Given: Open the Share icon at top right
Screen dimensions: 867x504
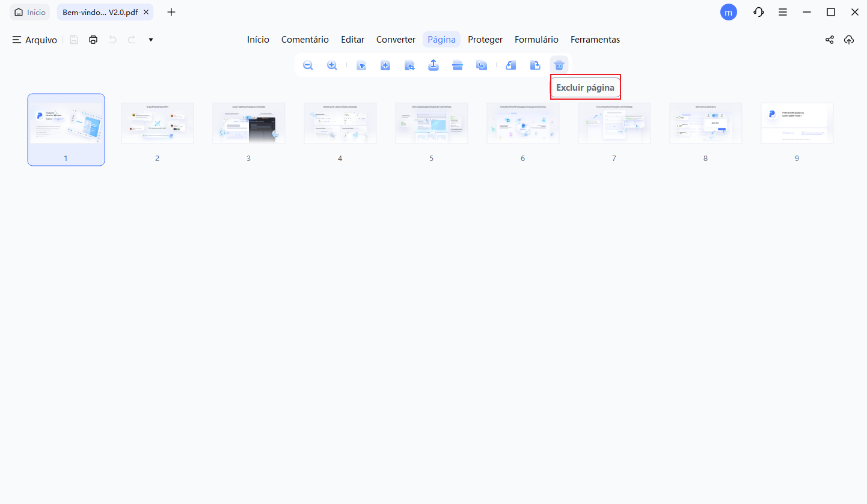Looking at the screenshot, I should (x=830, y=40).
